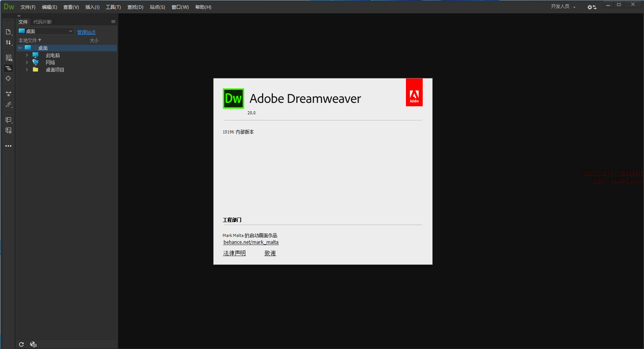Open the 站点(S) menu
The width and height of the screenshot is (644, 349).
pyautogui.click(x=157, y=7)
